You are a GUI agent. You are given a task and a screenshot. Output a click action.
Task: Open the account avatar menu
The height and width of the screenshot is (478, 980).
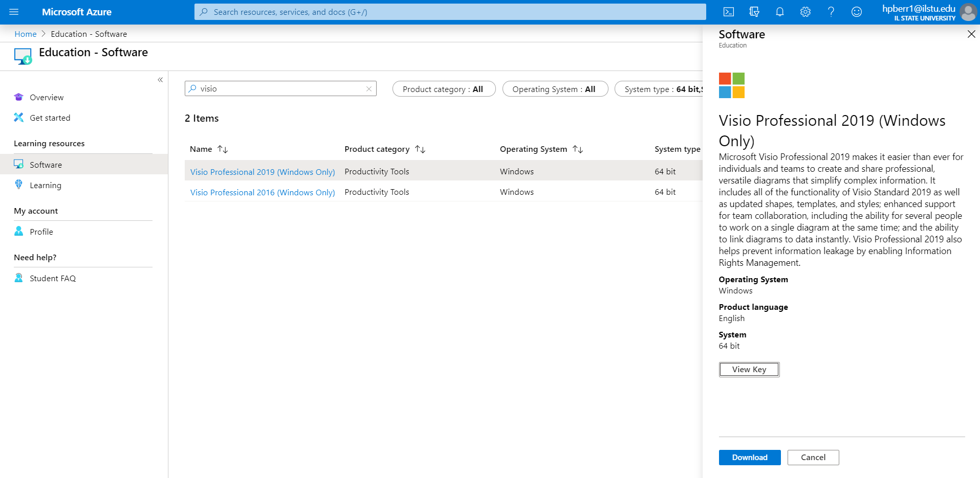click(968, 12)
